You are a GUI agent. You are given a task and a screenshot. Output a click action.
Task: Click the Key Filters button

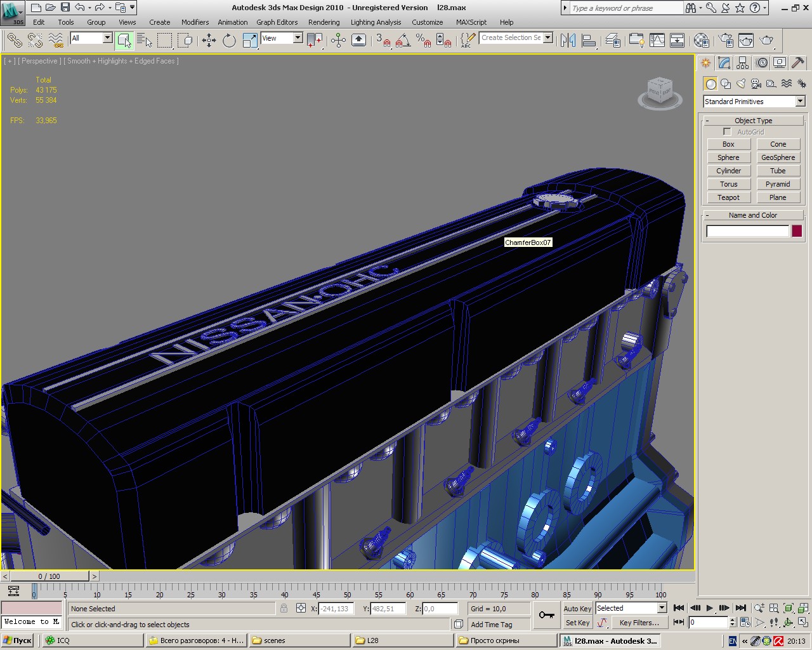pos(639,623)
